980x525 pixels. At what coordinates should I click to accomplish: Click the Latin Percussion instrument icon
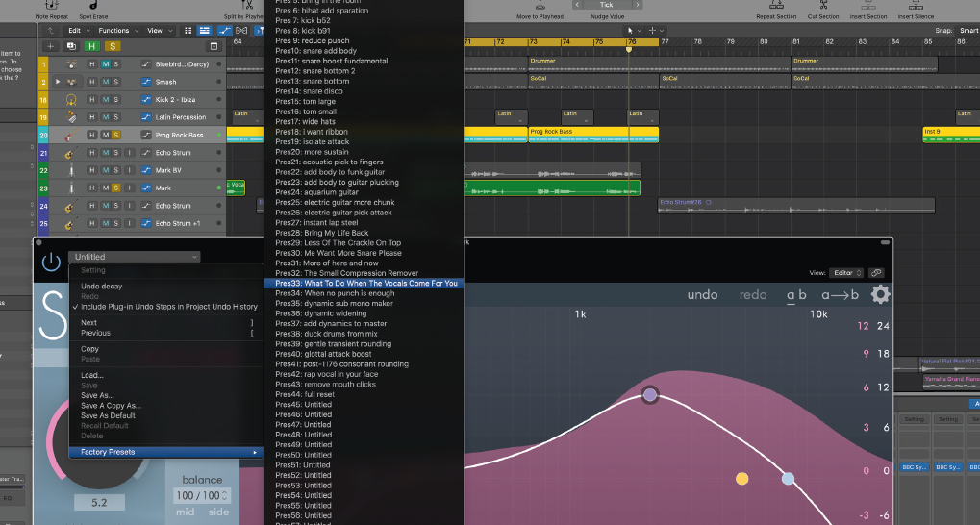point(71,117)
